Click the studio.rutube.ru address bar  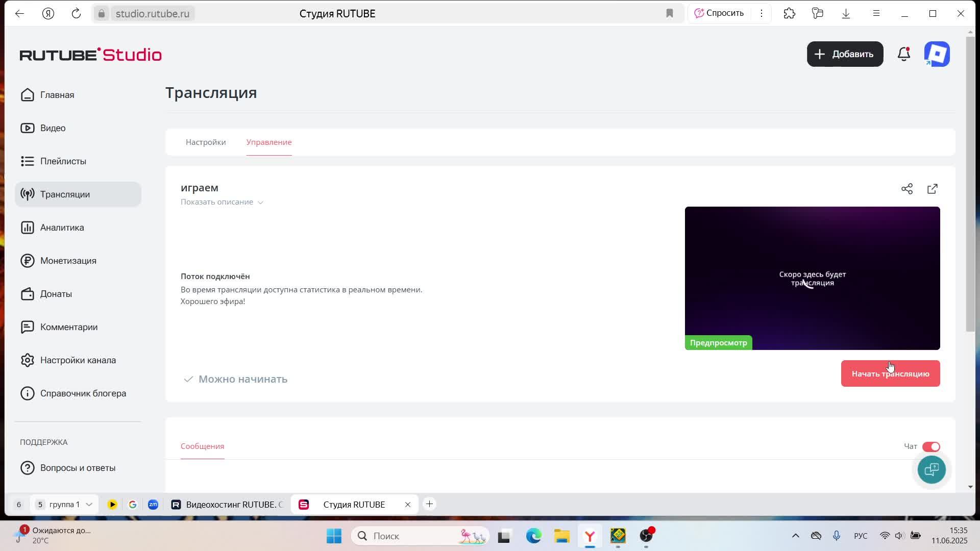coord(153,14)
